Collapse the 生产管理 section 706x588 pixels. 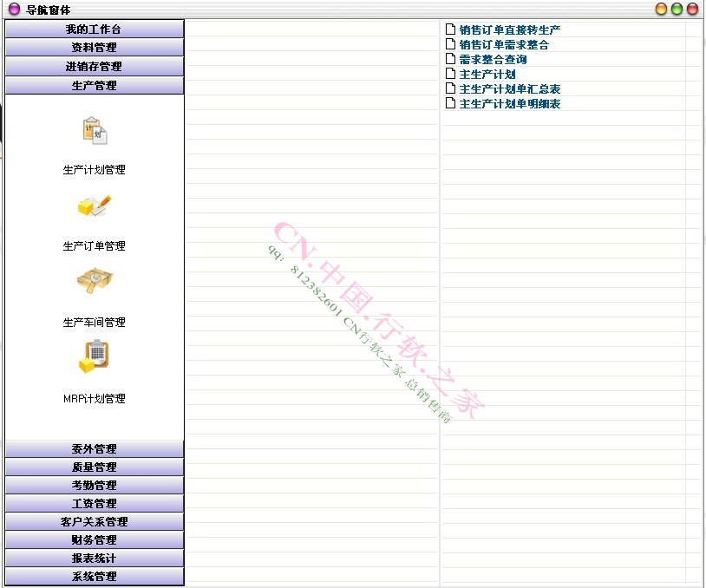pos(95,84)
